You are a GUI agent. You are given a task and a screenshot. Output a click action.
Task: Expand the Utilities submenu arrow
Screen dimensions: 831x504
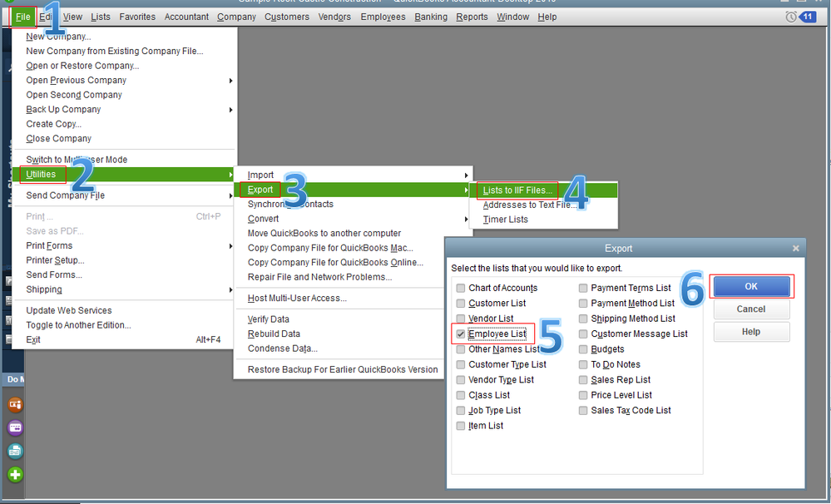point(230,175)
